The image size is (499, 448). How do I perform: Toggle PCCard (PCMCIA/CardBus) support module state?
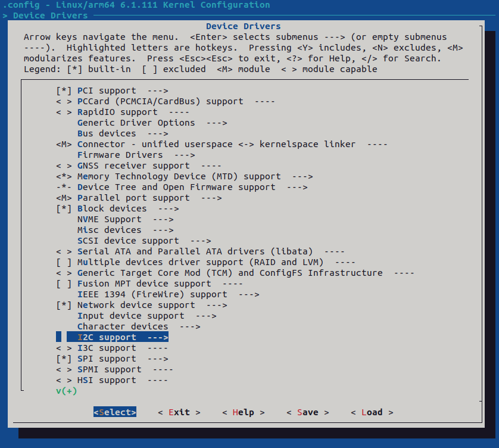64,101
